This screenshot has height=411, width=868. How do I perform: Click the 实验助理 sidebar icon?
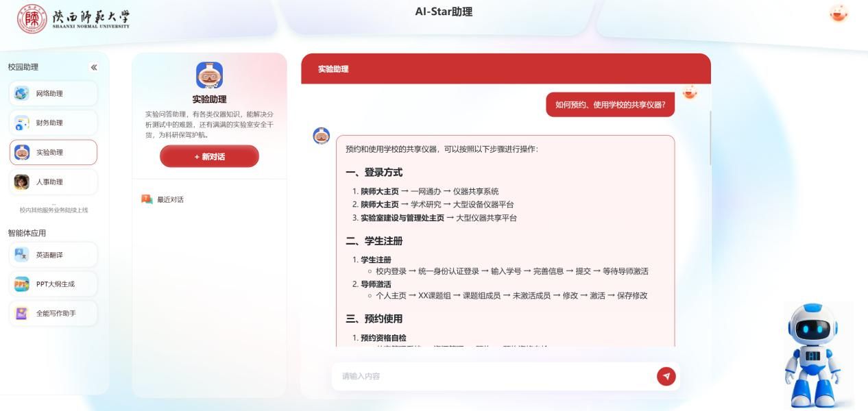coord(22,153)
